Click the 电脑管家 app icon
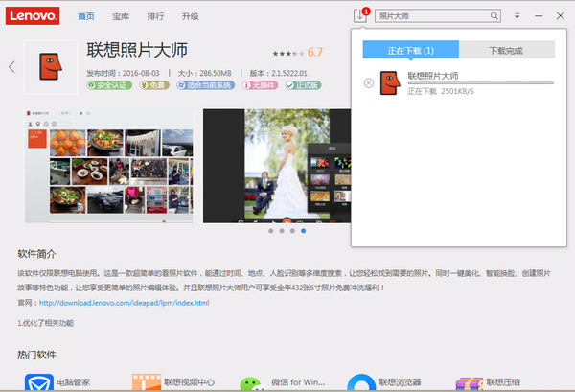 click(x=39, y=382)
